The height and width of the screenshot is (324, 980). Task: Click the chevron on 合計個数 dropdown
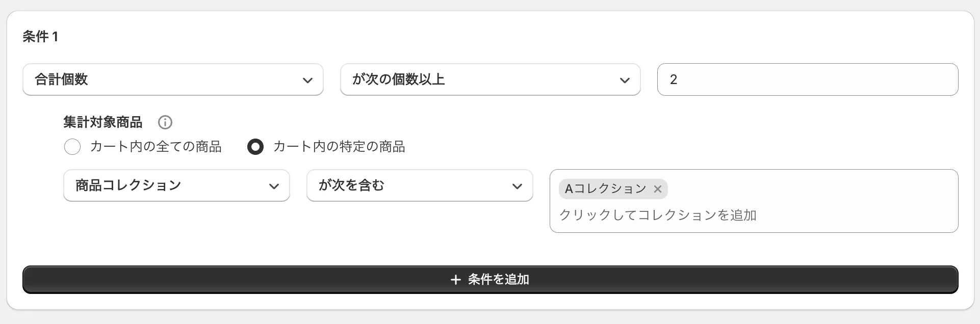307,79
